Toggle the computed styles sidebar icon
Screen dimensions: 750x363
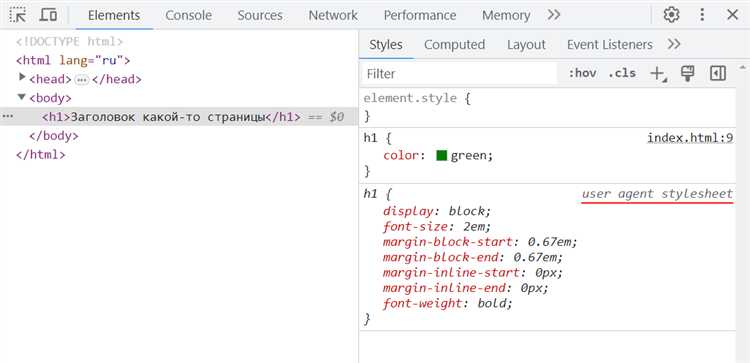(x=718, y=74)
